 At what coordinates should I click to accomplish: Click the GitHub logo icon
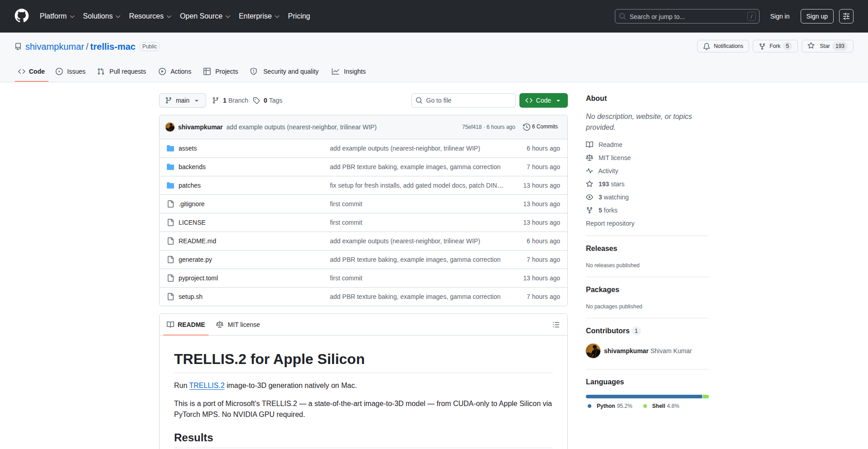22,16
